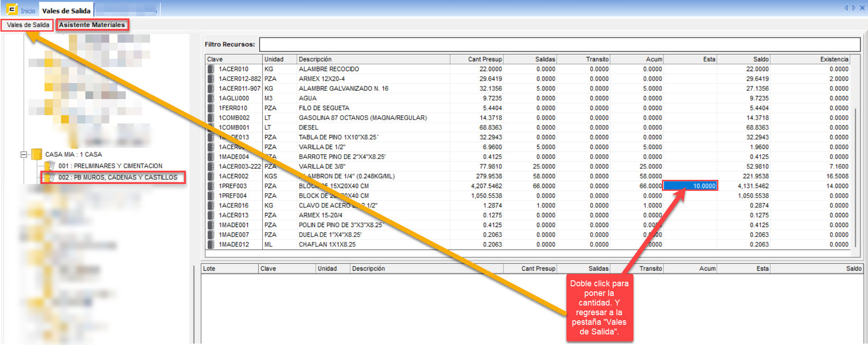Click the row icon beside 1ACER010
Viewport: 868px width, 345px height.
coord(211,69)
